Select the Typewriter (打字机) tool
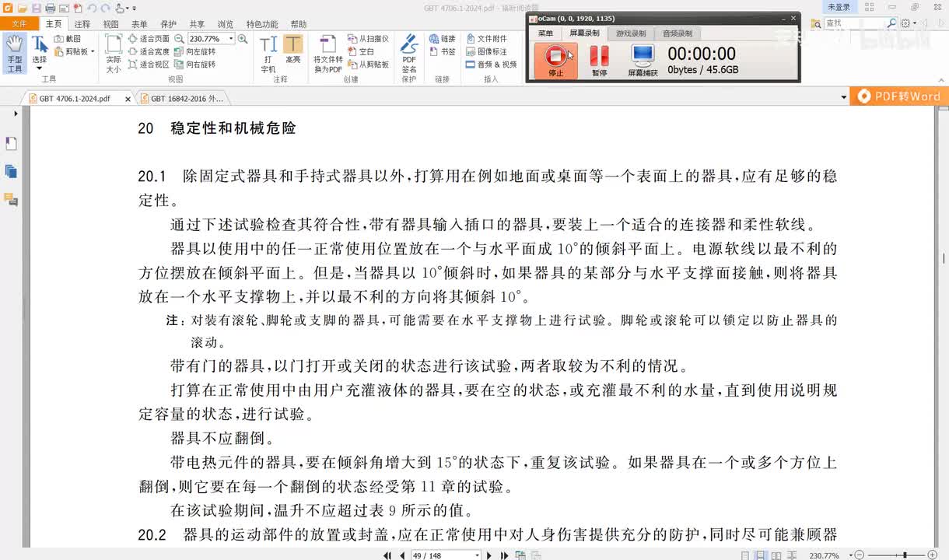This screenshot has width=949, height=560. coord(268,54)
